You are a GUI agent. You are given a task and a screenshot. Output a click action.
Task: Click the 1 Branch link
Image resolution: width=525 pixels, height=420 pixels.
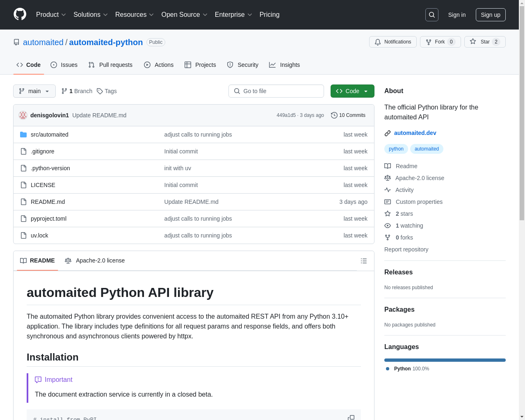77,91
